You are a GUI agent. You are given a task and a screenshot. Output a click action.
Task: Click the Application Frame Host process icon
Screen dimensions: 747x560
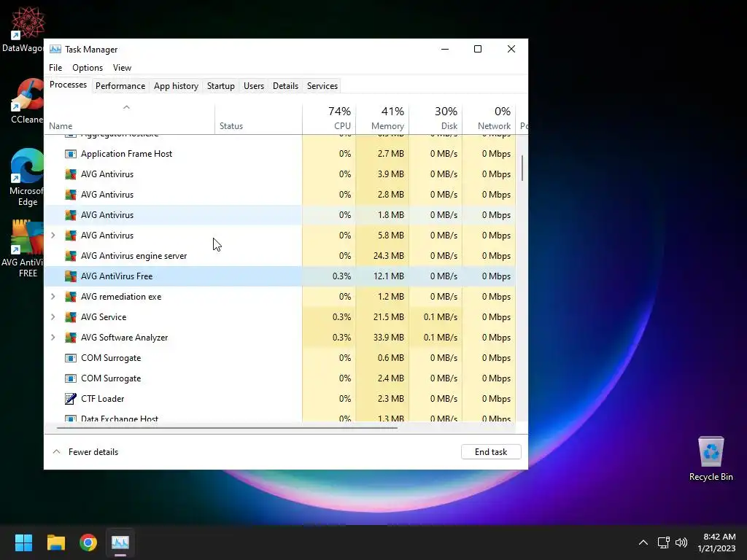pyautogui.click(x=71, y=154)
